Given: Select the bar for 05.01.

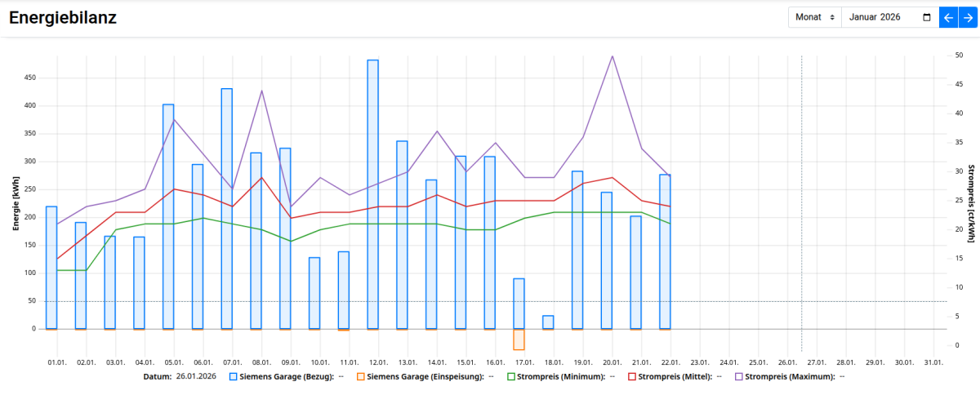Looking at the screenshot, I should tap(168, 216).
